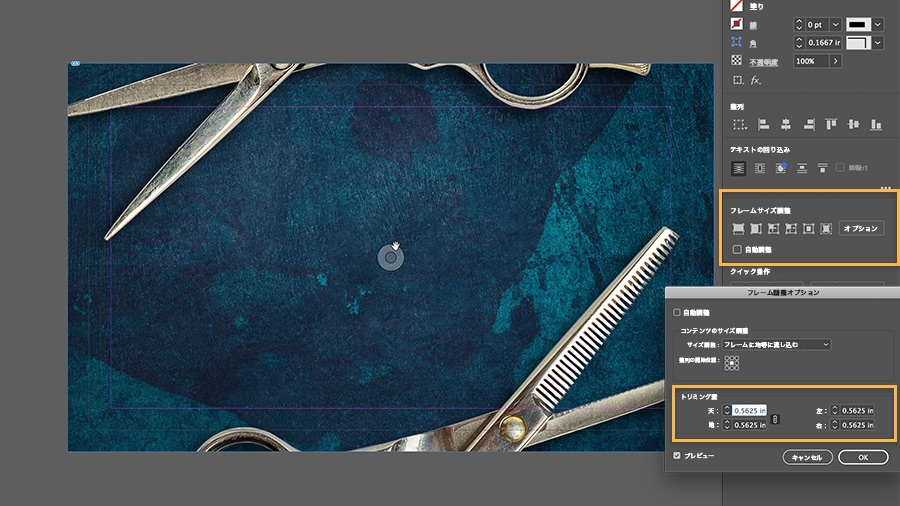
Task: Align vertical centers
Action: click(854, 124)
